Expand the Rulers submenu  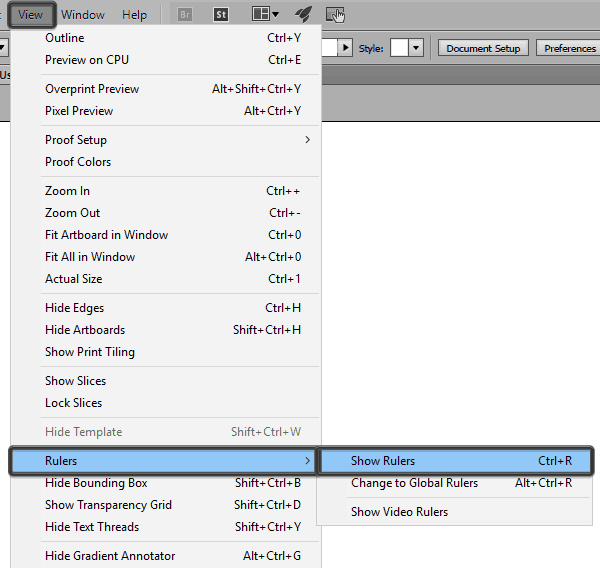point(163,461)
